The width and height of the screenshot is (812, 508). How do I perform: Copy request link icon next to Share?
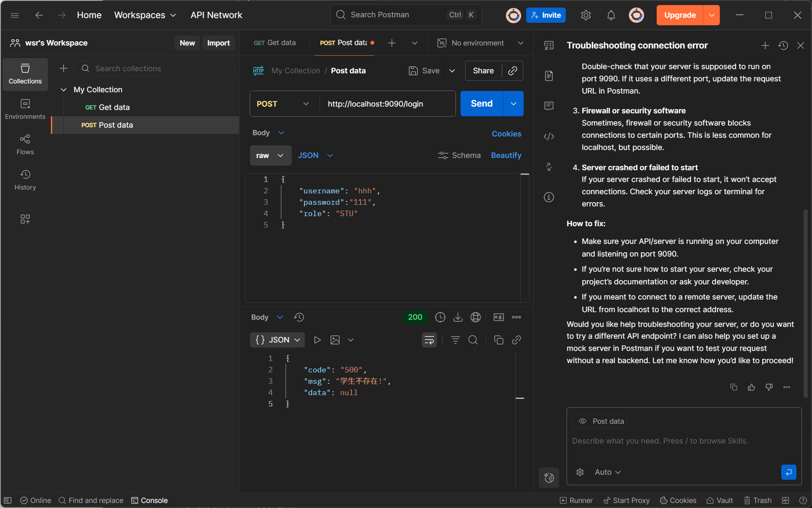tap(513, 71)
